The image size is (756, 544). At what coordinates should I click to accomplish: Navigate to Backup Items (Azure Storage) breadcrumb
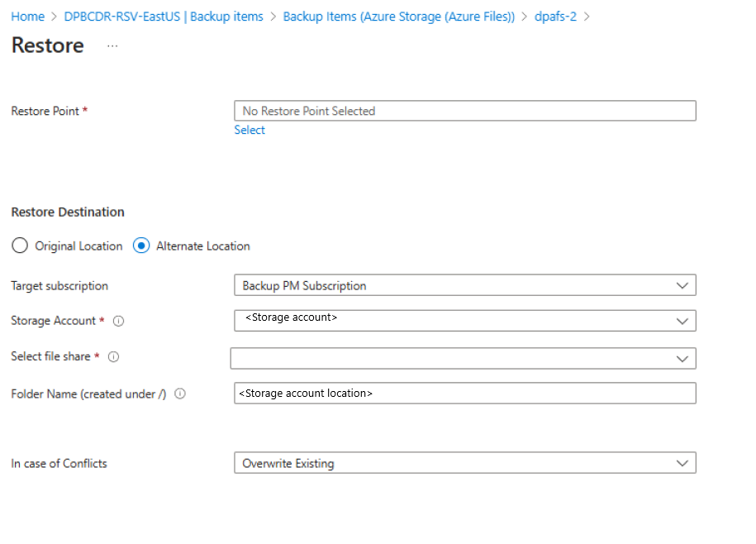[398, 17]
